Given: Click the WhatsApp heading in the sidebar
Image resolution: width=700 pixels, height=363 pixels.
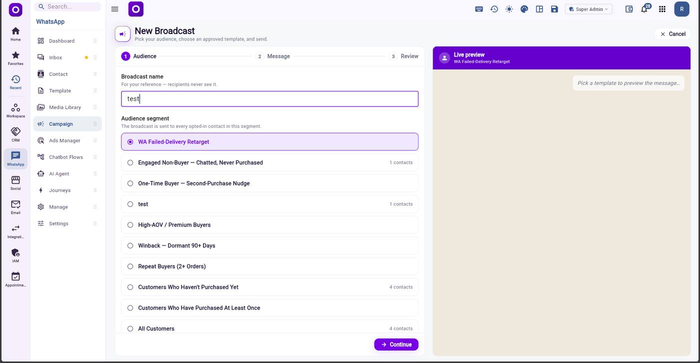Looking at the screenshot, I should coord(50,21).
